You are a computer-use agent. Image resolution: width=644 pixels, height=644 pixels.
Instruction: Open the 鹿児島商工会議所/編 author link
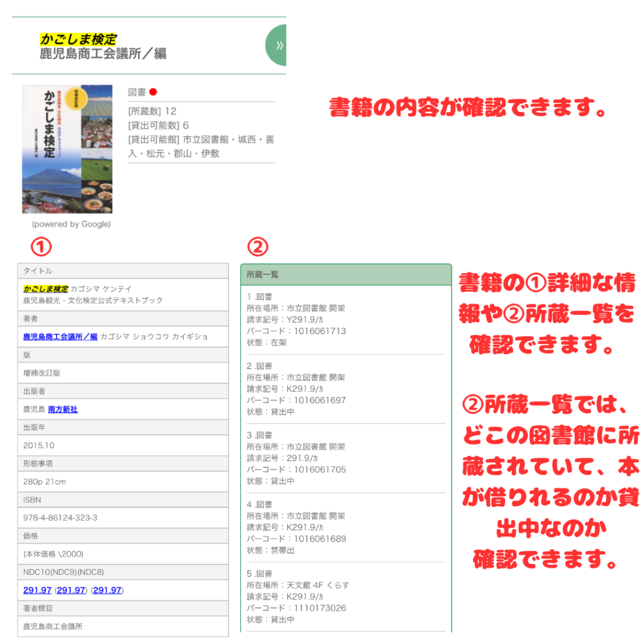[60, 336]
